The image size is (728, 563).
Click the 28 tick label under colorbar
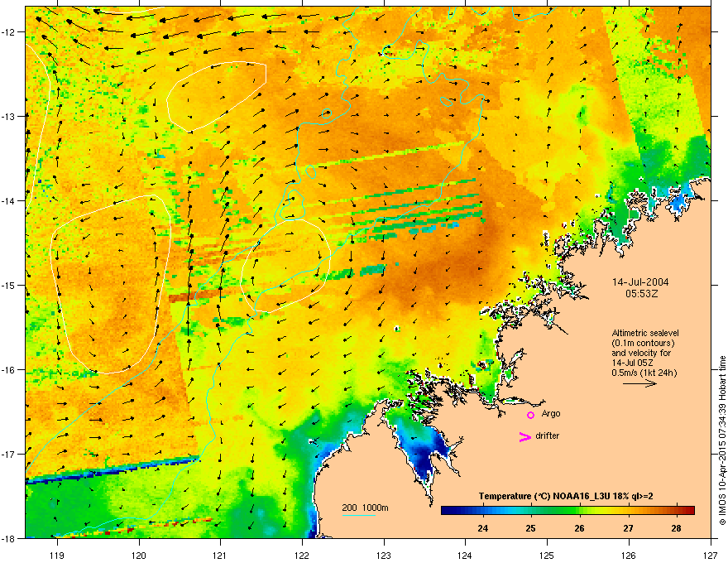pyautogui.click(x=676, y=528)
